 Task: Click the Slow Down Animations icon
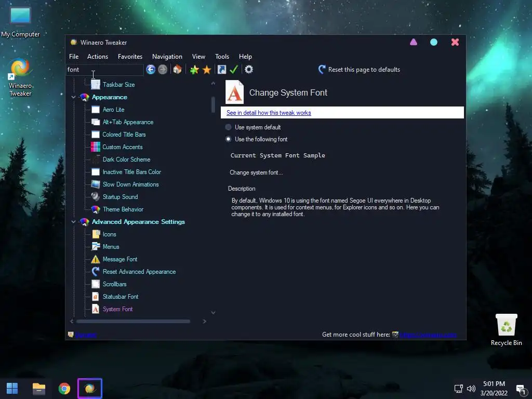click(x=96, y=184)
